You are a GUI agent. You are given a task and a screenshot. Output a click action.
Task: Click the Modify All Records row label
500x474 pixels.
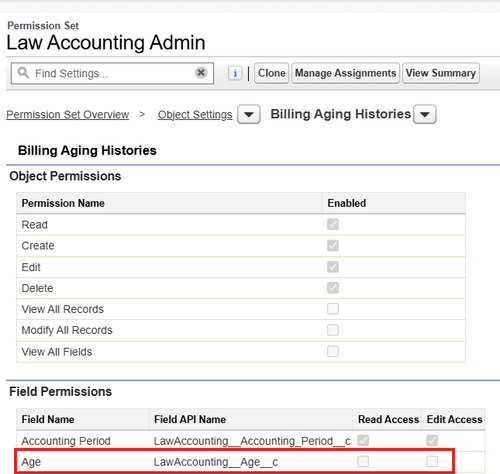[67, 330]
